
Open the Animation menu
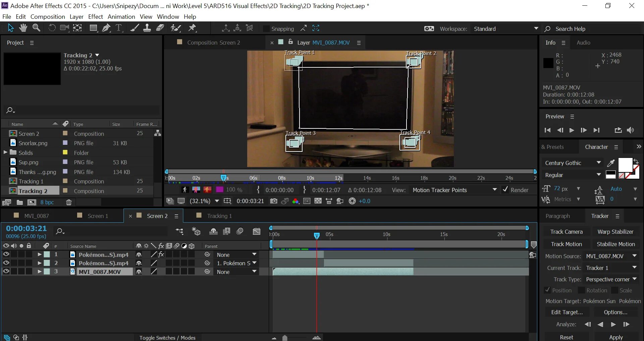point(121,16)
